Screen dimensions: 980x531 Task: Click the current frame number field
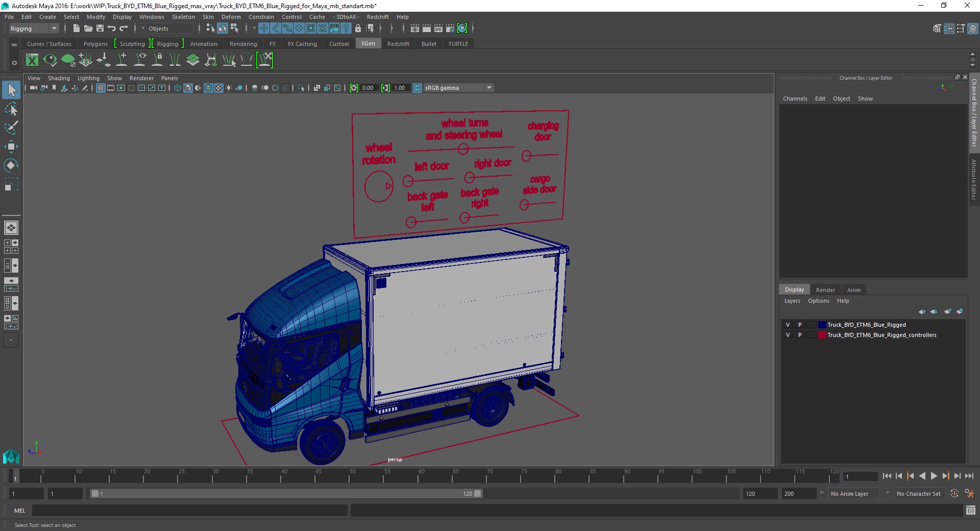pos(861,476)
